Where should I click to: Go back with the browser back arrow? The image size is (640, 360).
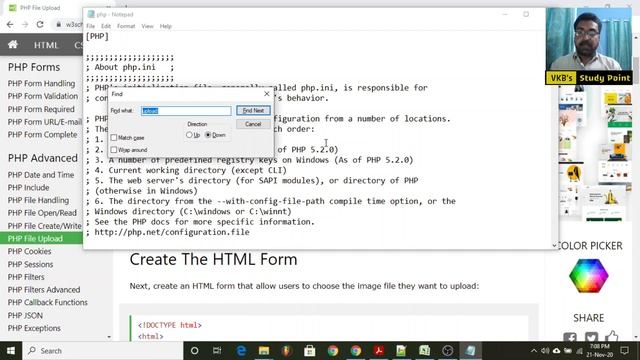coord(10,24)
